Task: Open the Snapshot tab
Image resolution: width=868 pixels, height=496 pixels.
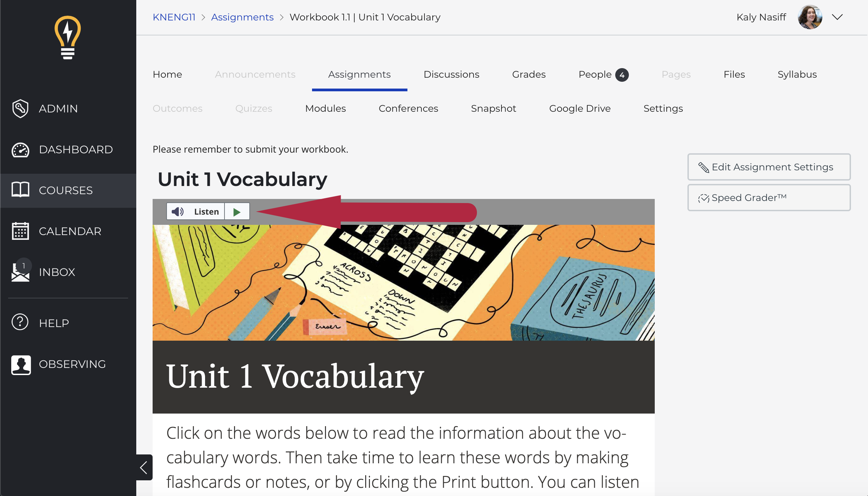Action: (x=493, y=108)
